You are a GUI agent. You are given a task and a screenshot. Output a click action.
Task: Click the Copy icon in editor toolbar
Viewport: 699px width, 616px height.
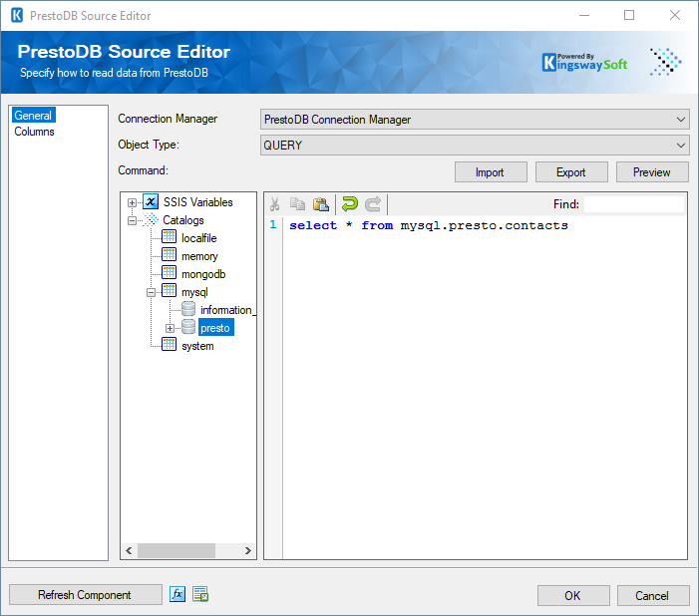point(297,204)
